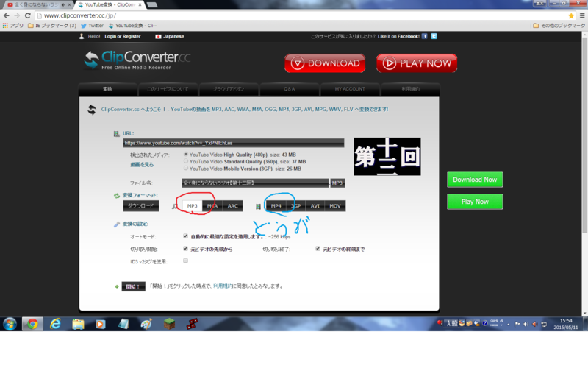Click in the file name input field

coord(255,183)
